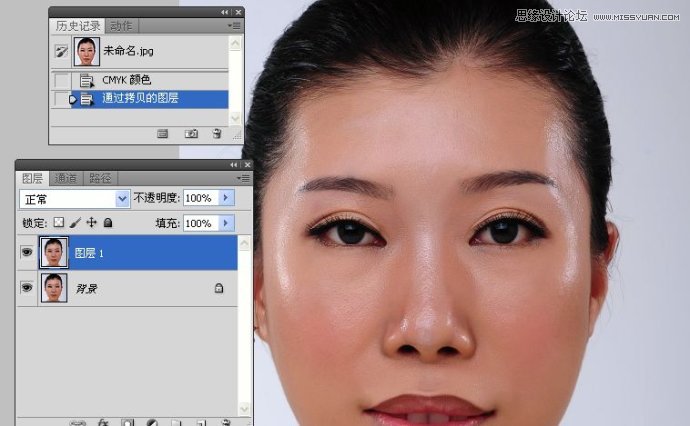
Task: Click the 不透明度 100% input field
Action: pos(201,198)
